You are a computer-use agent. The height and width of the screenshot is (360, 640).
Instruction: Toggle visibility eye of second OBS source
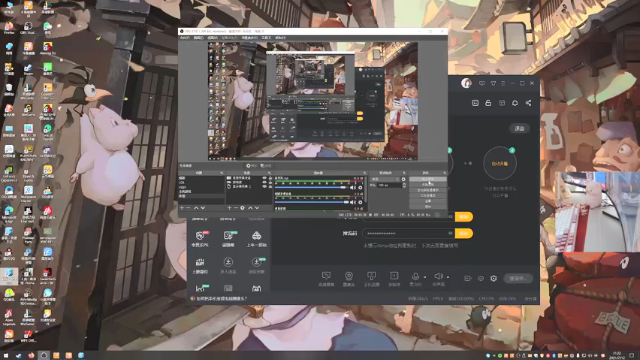[x=264, y=182]
